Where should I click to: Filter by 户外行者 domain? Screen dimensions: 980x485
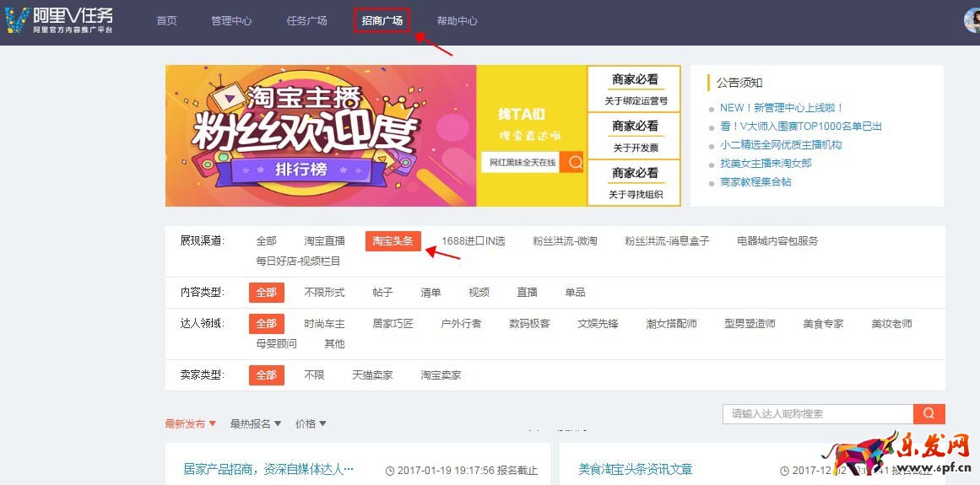coord(461,324)
